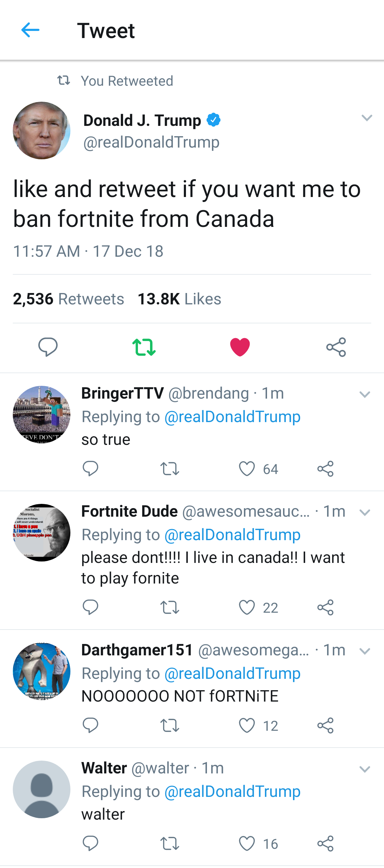Undo retweet with green retweet icon
Image resolution: width=384 pixels, height=868 pixels.
click(144, 347)
